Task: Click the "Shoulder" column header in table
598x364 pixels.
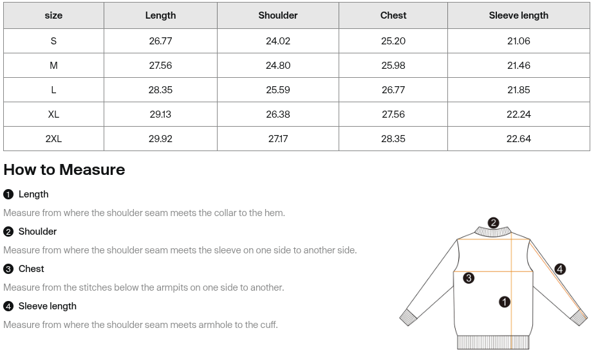Action: click(x=278, y=15)
